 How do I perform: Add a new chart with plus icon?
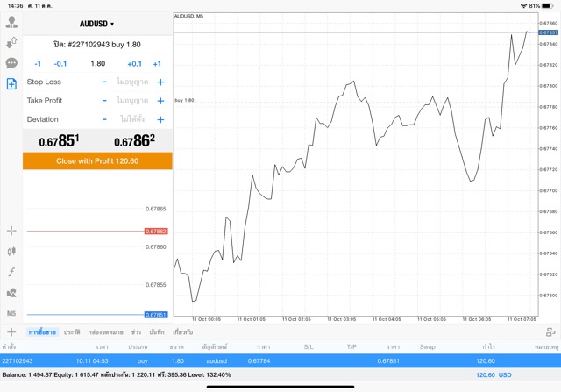[11, 331]
